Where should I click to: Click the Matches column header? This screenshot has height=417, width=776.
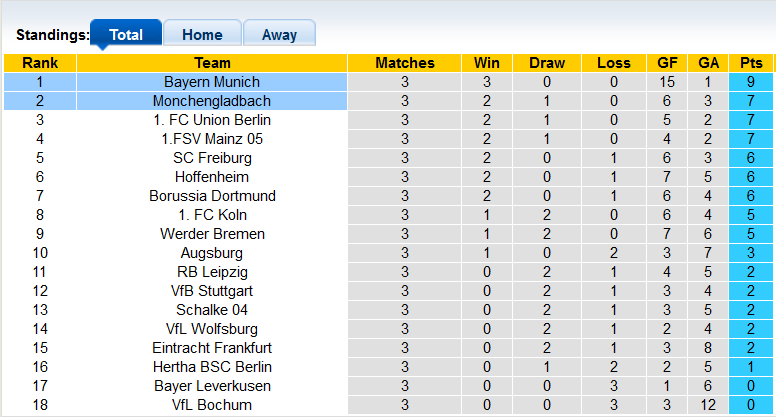click(405, 63)
